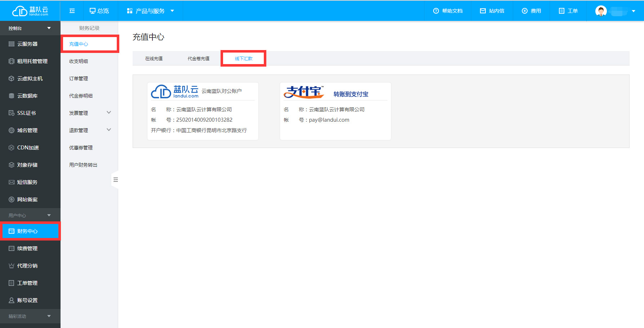Open 充值中心 in finance submenu
This screenshot has height=328, width=644.
(x=79, y=44)
